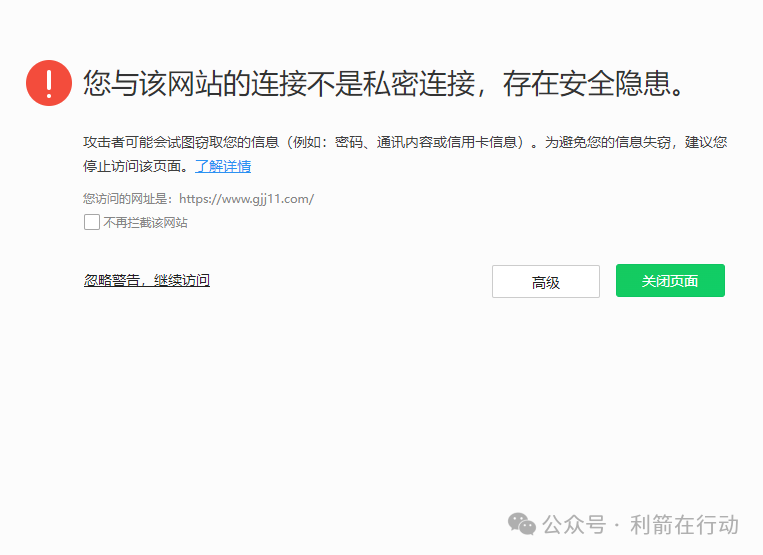Open the 了解详情 link
763x555 pixels.
click(223, 166)
